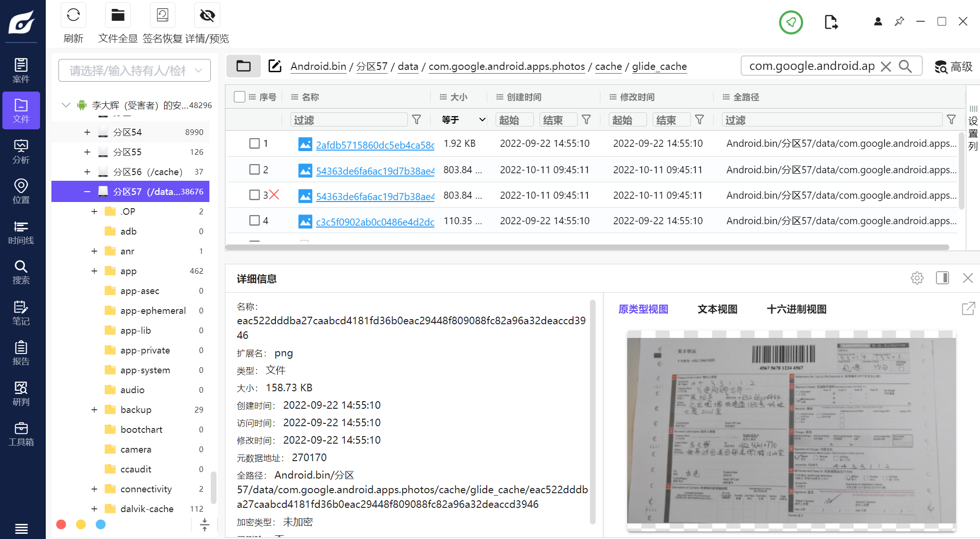Open the size filter 等于 dropdown

tap(463, 120)
